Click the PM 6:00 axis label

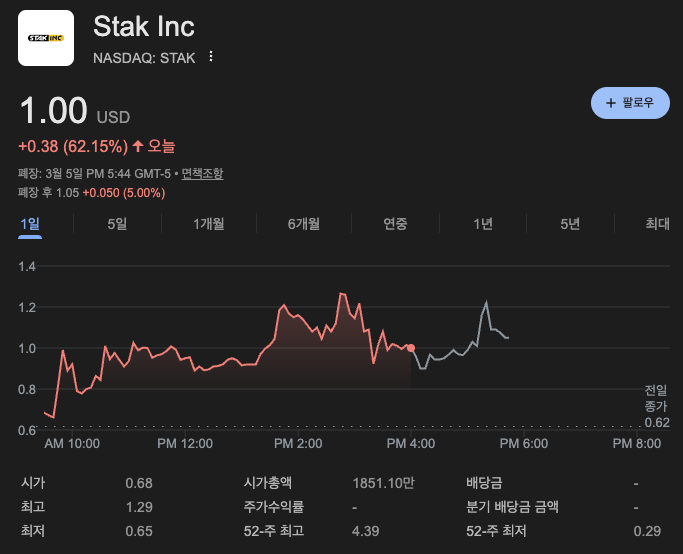click(x=524, y=443)
